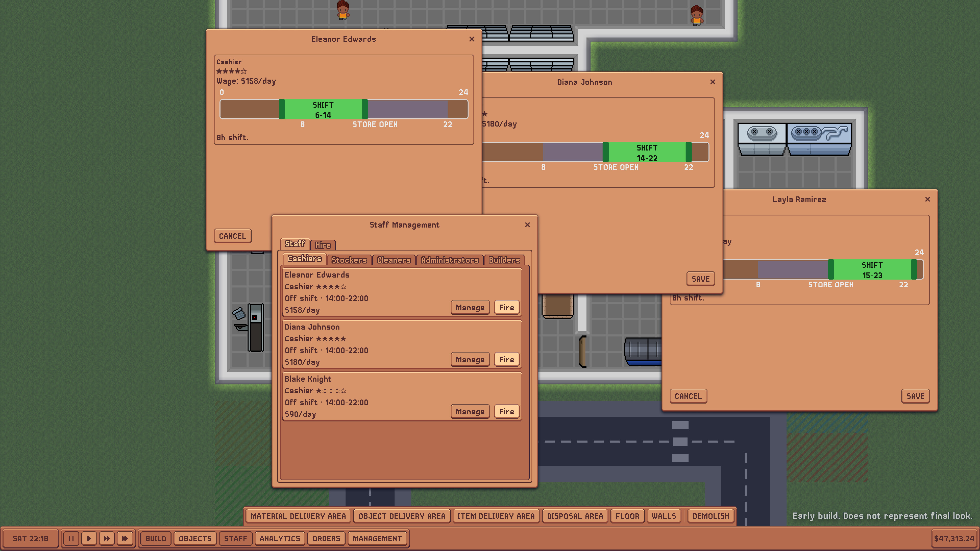Open the Stockers staff category tab
The image size is (980, 551).
(x=349, y=260)
